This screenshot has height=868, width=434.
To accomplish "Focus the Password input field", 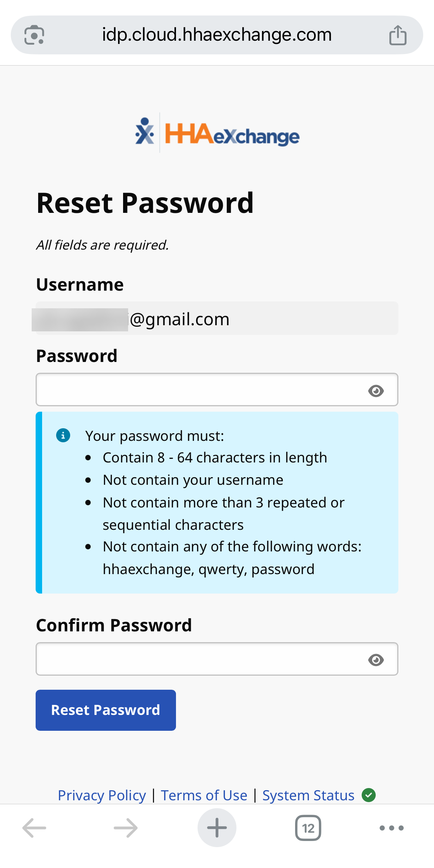I will 198,390.
